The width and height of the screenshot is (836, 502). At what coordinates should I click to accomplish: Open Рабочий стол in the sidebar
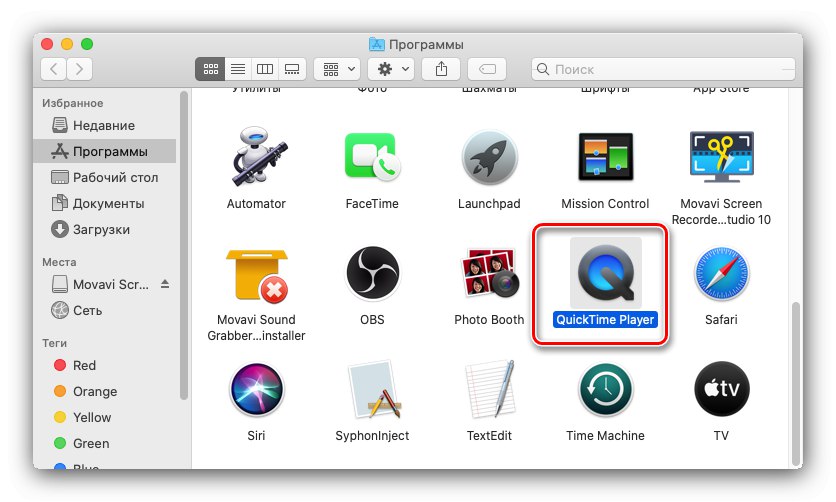point(104,177)
